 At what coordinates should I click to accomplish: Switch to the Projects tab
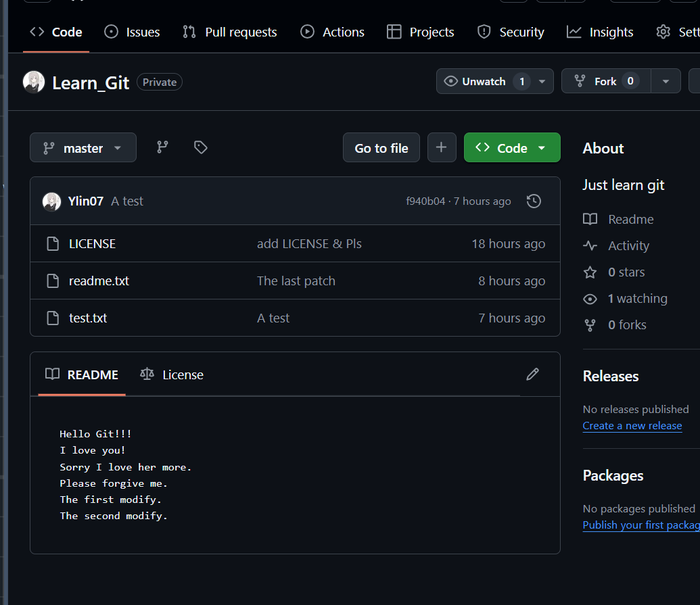(421, 32)
